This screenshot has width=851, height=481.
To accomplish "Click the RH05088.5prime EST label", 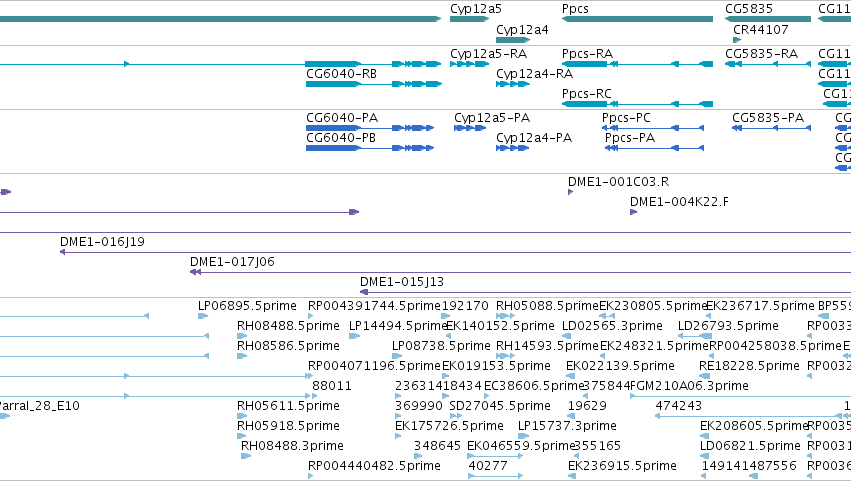I will point(547,306).
